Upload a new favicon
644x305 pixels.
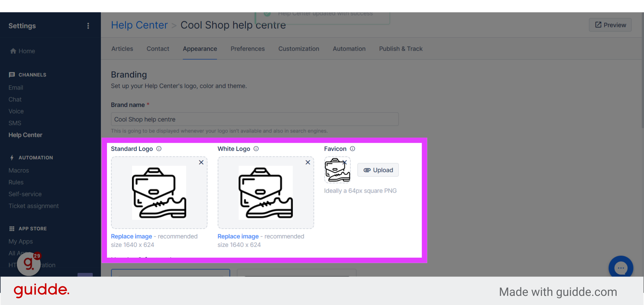click(378, 170)
